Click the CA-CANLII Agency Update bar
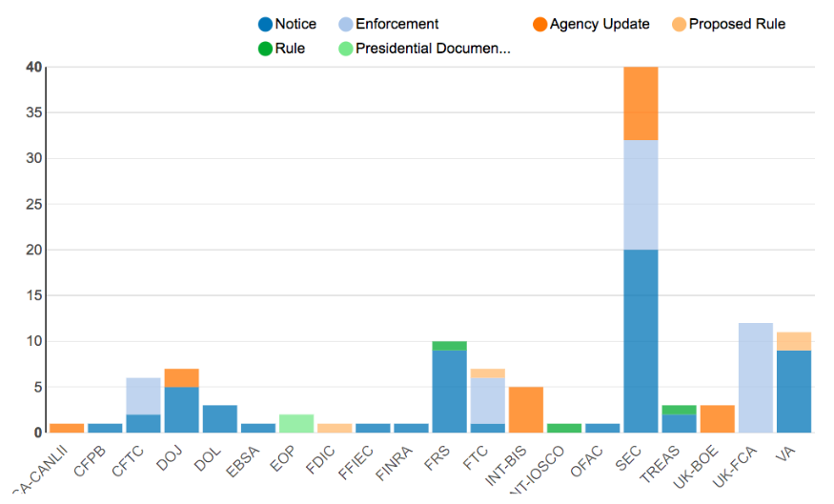This screenshot has height=504, width=834. point(67,428)
